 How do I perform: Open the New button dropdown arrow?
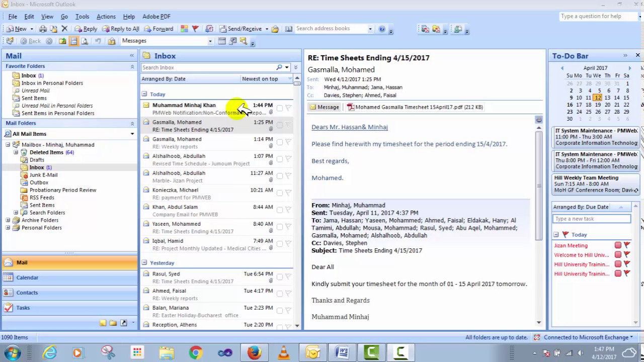click(x=32, y=29)
